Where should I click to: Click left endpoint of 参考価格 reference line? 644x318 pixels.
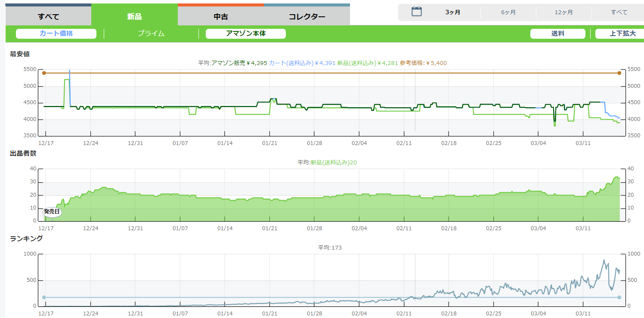(44, 73)
